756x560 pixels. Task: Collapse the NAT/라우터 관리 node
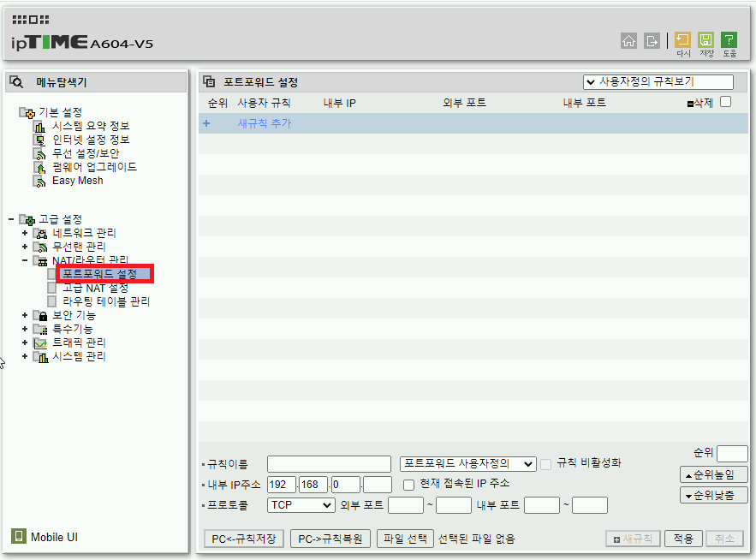tap(25, 260)
